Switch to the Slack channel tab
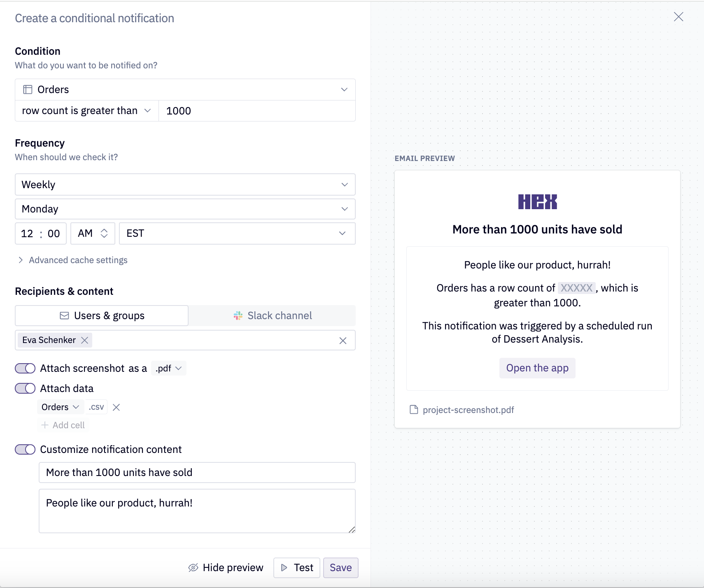The width and height of the screenshot is (704, 588). point(273,315)
